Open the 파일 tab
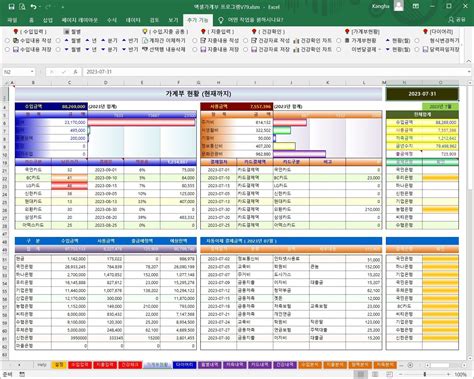Screen dimensions: 474x379 click(x=12, y=20)
